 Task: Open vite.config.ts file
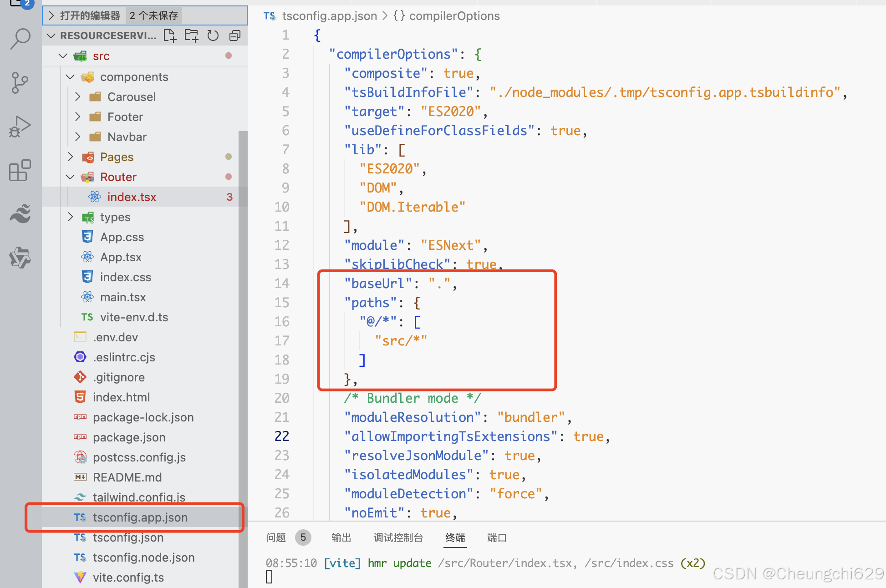coord(128,578)
